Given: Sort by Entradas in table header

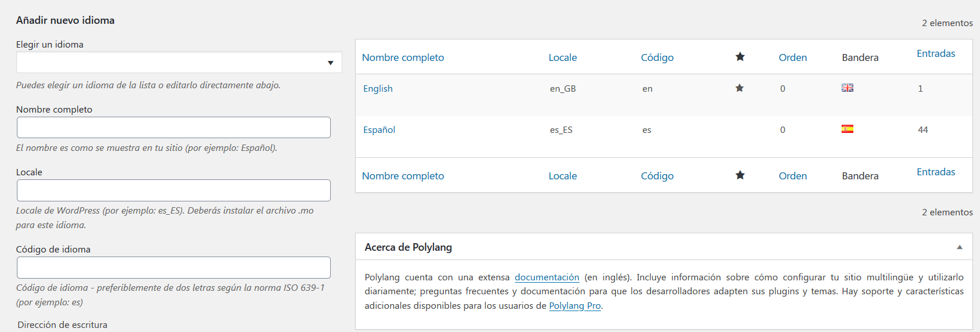Looking at the screenshot, I should 936,53.
